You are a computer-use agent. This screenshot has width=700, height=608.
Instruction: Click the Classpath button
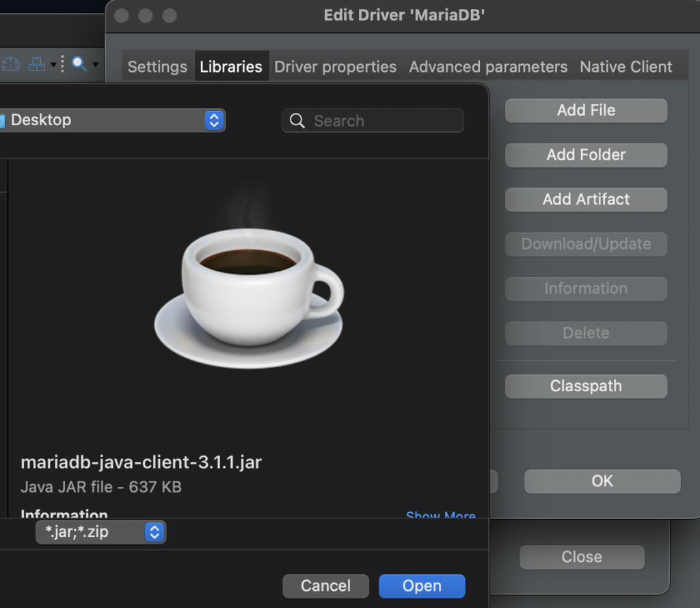[586, 386]
